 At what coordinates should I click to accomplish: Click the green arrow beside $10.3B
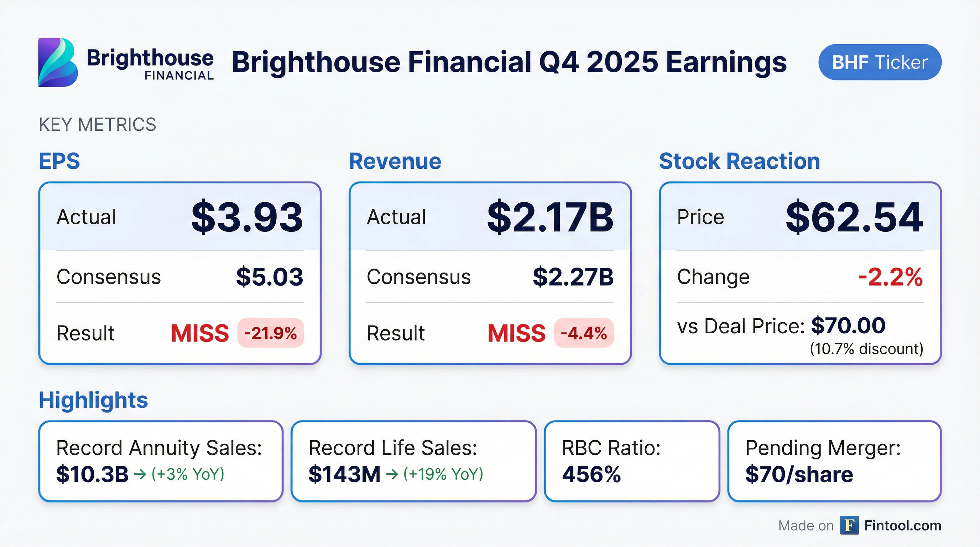point(140,474)
